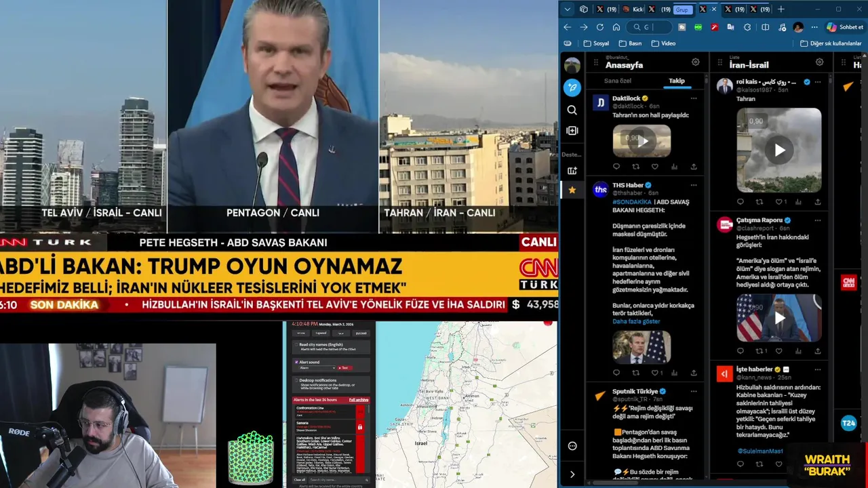Open Sputnik Türkiye profile name
Image resolution: width=868 pixels, height=488 pixels.
tap(635, 392)
